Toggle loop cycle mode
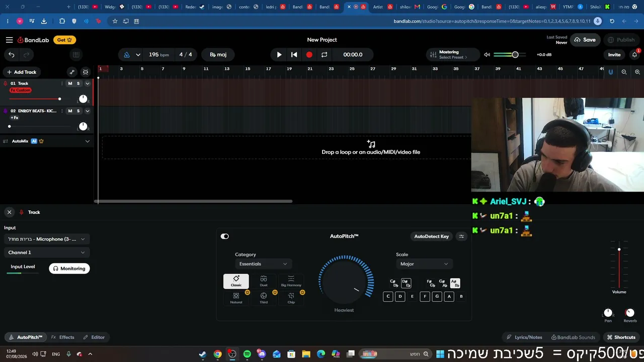The width and height of the screenshot is (644, 362). [325, 55]
